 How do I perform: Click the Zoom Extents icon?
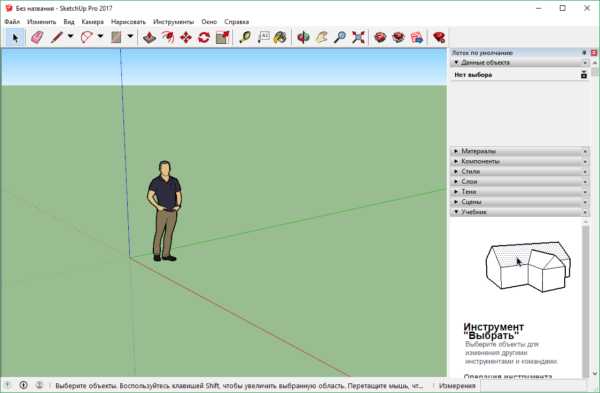(x=358, y=38)
